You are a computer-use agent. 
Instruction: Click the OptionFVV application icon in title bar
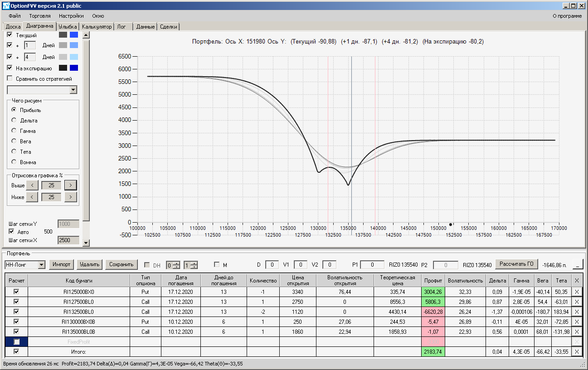tap(5, 6)
